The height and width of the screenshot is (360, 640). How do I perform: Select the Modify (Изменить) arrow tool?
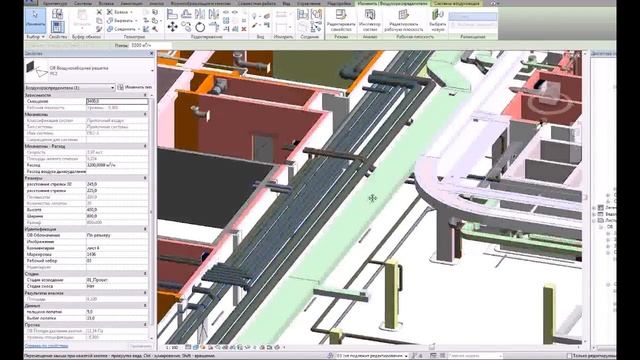tap(35, 20)
